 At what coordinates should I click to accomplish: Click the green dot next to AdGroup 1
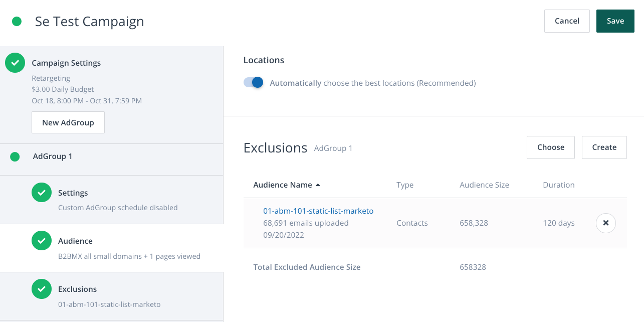15,156
